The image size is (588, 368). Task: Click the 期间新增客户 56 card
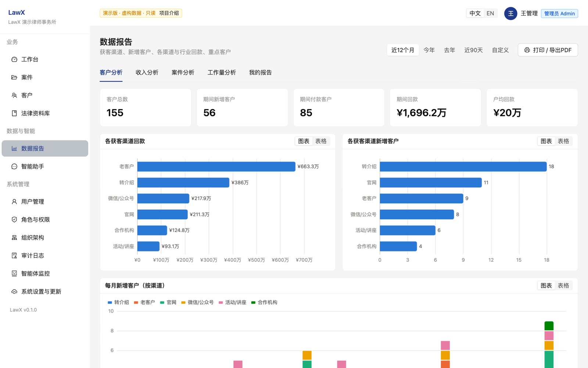[x=242, y=107]
